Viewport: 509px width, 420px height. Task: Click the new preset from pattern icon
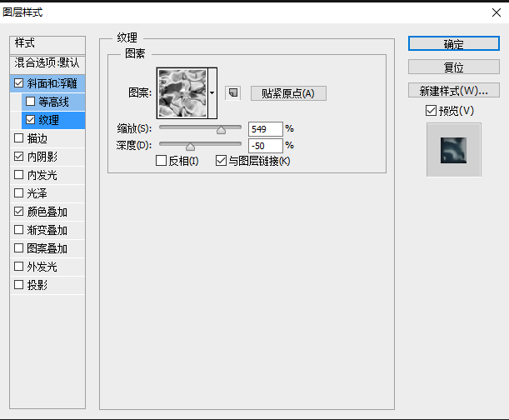pyautogui.click(x=232, y=92)
